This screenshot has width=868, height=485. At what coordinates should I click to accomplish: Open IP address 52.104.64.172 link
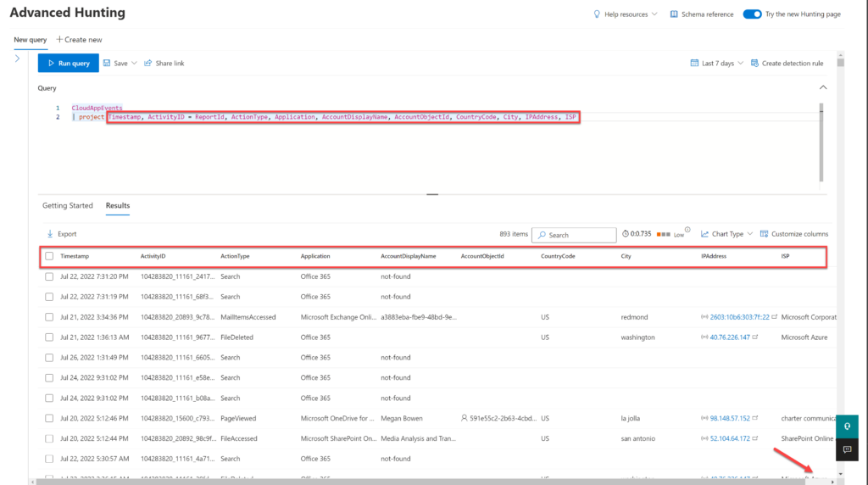(730, 438)
